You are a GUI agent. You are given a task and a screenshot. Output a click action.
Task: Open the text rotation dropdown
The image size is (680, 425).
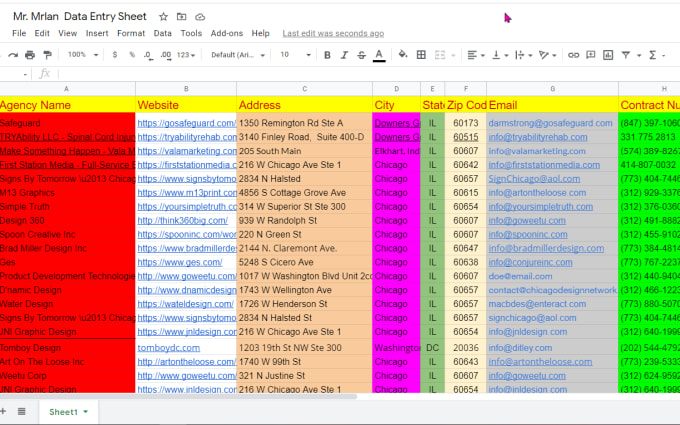pyautogui.click(x=547, y=55)
